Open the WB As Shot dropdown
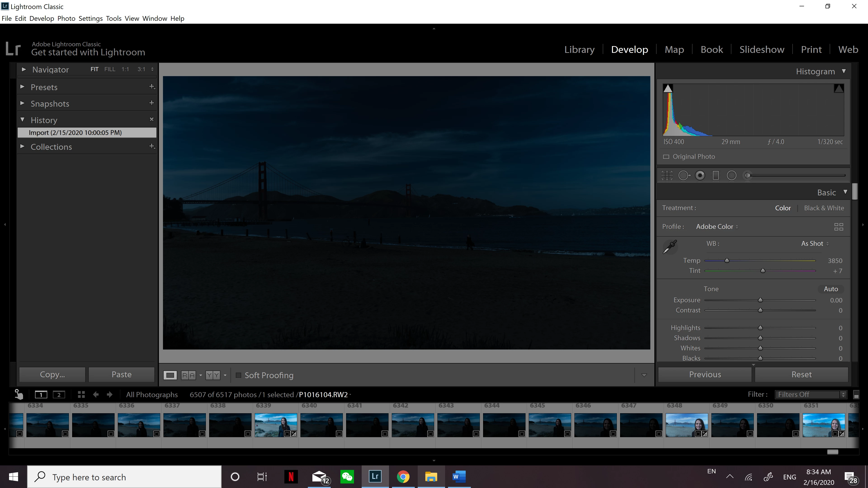 pos(815,244)
